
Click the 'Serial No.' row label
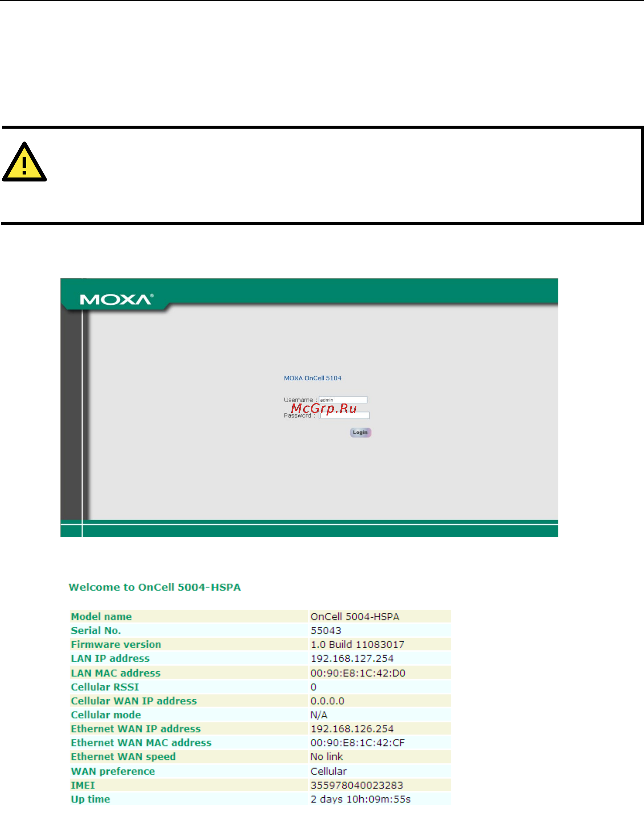coord(96,631)
